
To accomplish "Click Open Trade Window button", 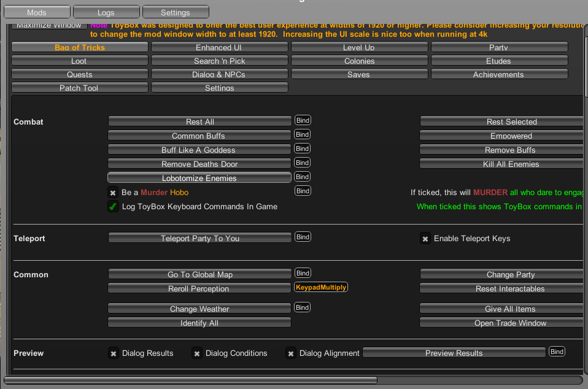I will click(x=503, y=323).
